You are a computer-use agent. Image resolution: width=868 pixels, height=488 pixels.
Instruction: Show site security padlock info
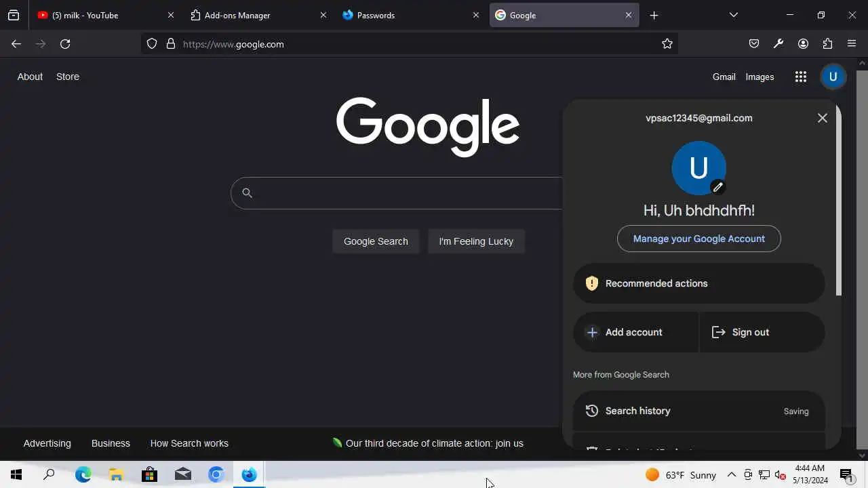[x=170, y=44]
